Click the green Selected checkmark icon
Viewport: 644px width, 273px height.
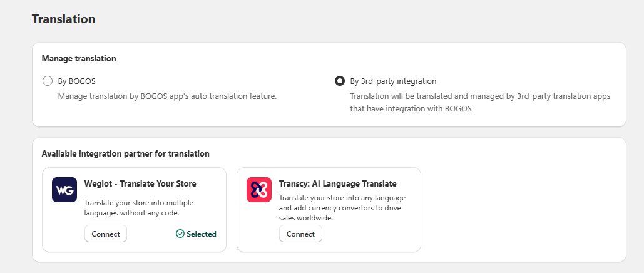click(x=180, y=234)
